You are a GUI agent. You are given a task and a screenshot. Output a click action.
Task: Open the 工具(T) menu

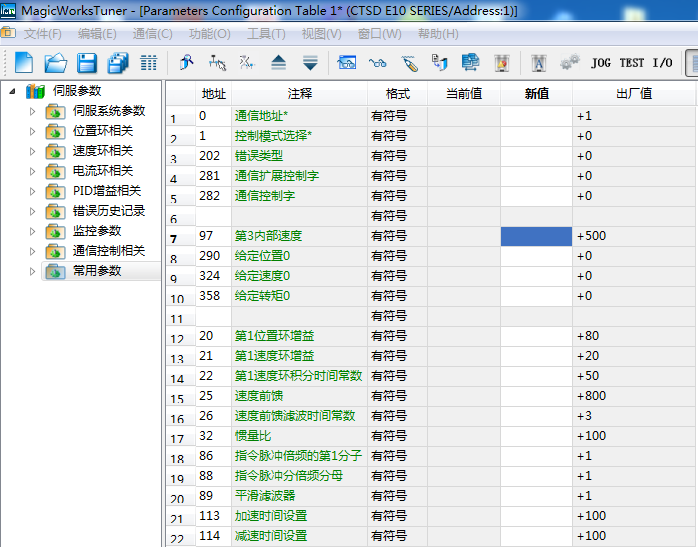coord(266,34)
